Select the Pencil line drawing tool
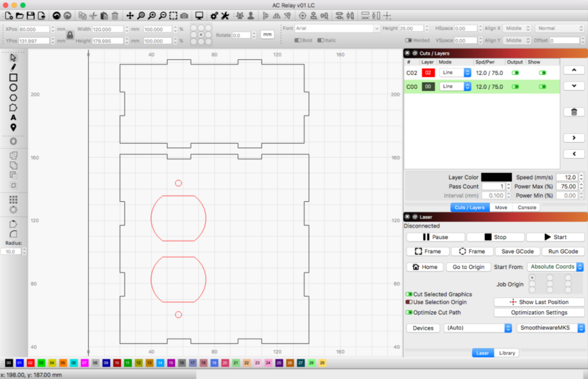This screenshot has width=588, height=379. click(x=13, y=67)
